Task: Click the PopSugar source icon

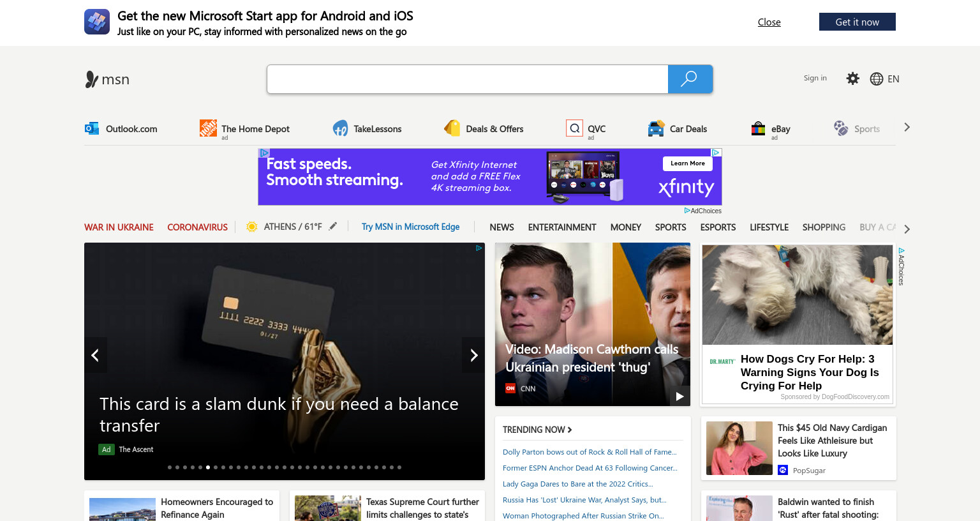Action: (x=783, y=470)
